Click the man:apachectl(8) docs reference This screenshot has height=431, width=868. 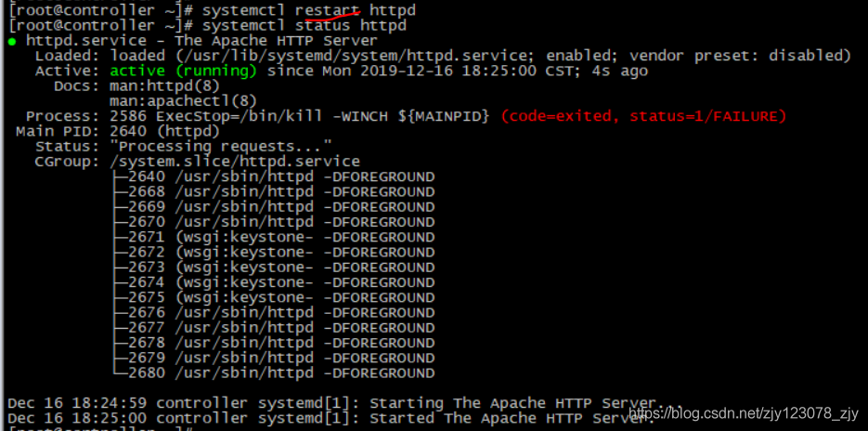pos(183,101)
